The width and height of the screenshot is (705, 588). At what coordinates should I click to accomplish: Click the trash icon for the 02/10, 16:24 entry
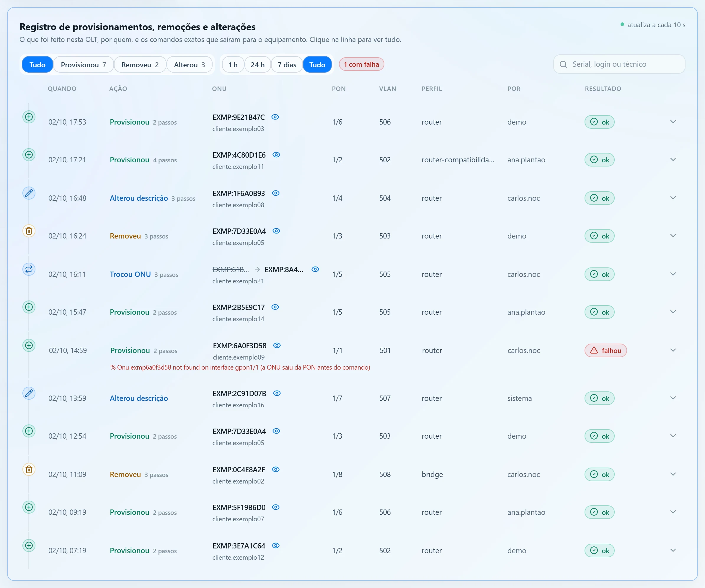tap(29, 231)
